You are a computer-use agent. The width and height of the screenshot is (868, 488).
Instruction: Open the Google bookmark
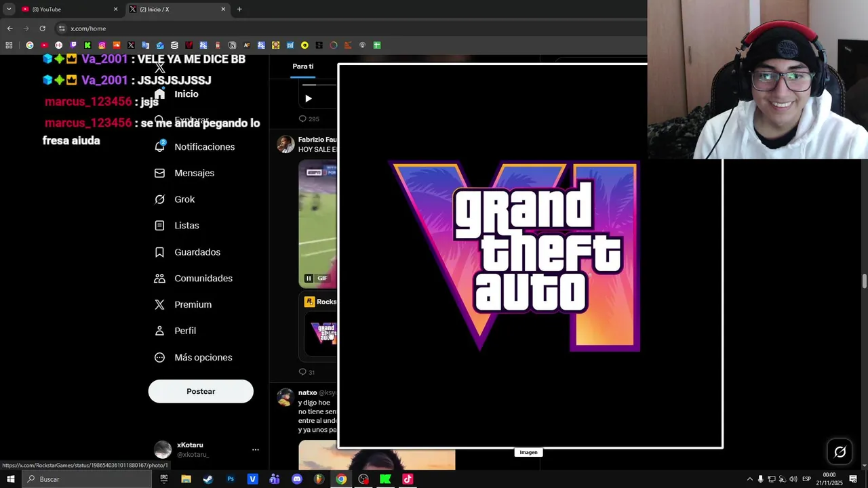coord(29,45)
